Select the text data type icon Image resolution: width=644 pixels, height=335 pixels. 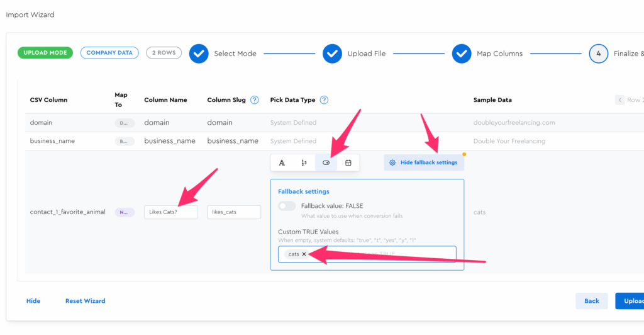tap(282, 162)
